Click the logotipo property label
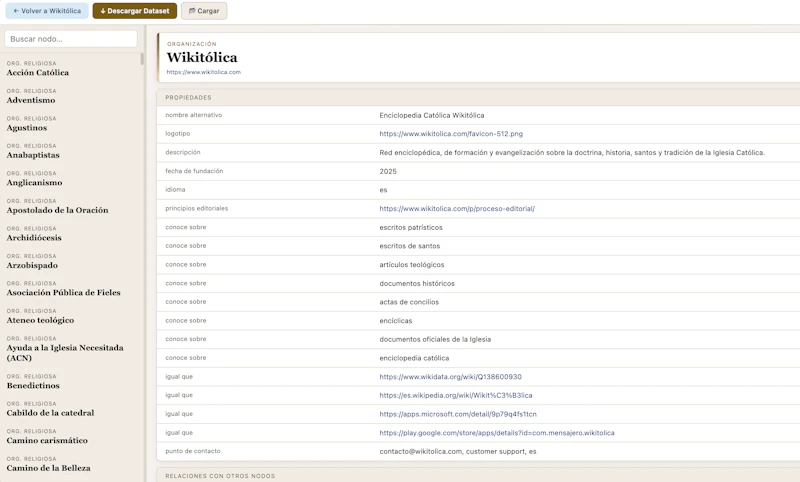The image size is (800, 482). click(178, 134)
